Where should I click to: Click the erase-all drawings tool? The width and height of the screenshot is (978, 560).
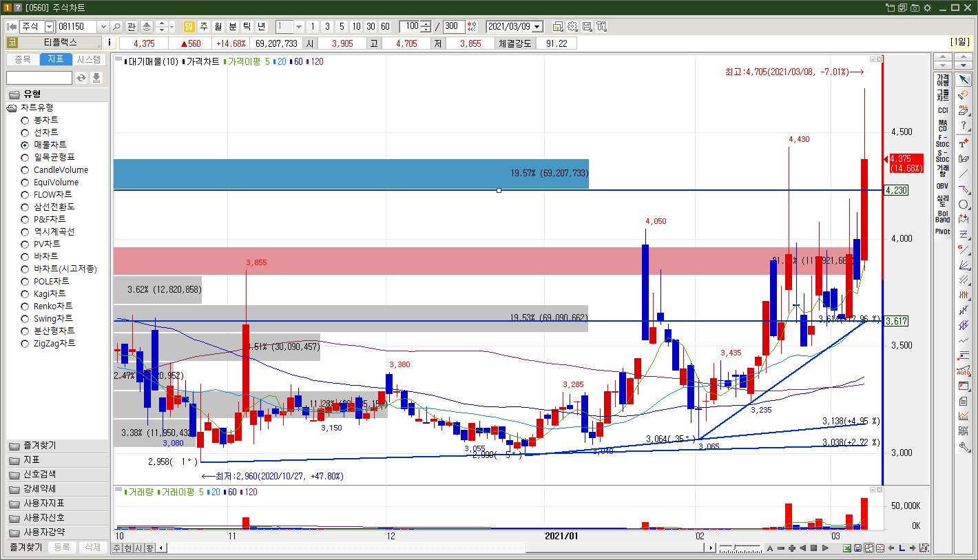(964, 110)
